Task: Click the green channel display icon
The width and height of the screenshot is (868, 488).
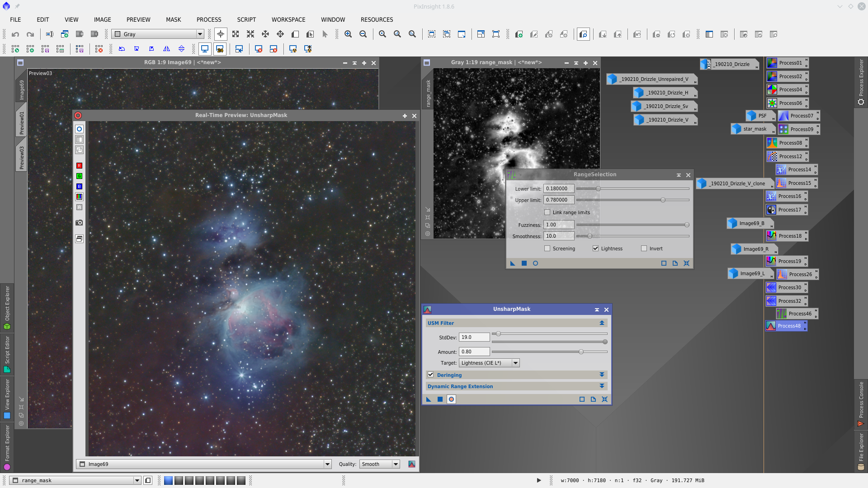Action: coord(79,176)
